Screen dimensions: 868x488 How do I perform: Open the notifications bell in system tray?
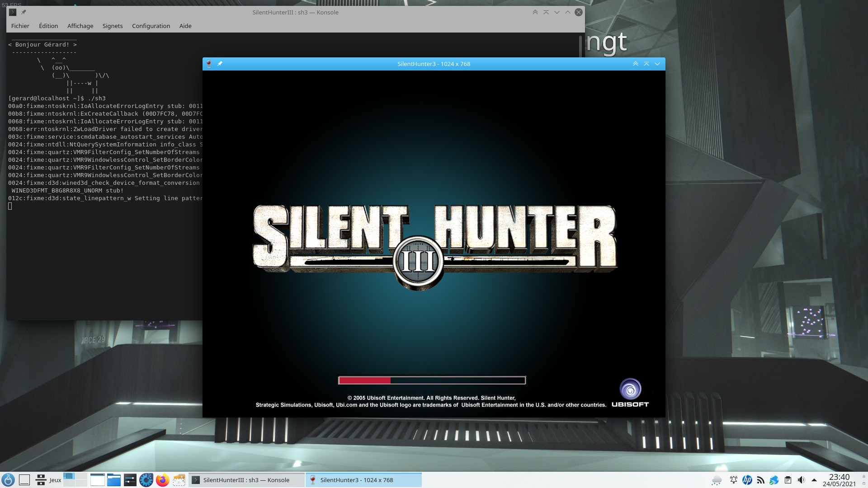pos(734,480)
